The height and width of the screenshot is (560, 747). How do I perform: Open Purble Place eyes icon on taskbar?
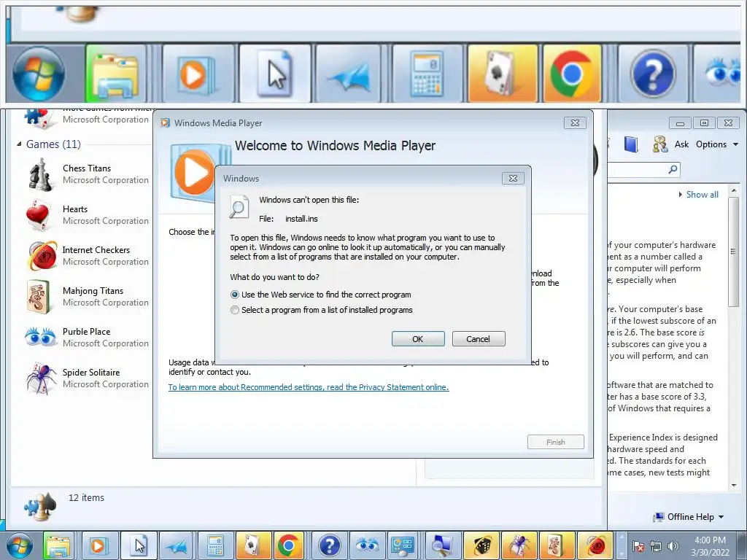367,545
